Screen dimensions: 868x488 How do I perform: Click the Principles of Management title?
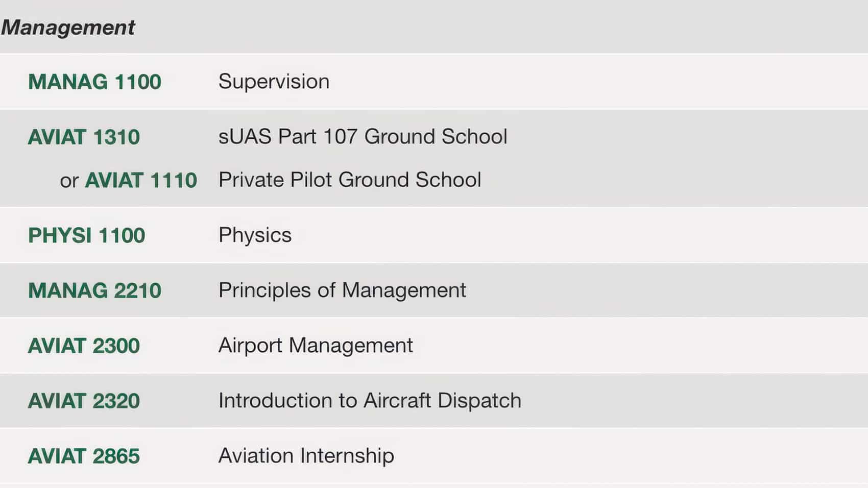coord(342,290)
